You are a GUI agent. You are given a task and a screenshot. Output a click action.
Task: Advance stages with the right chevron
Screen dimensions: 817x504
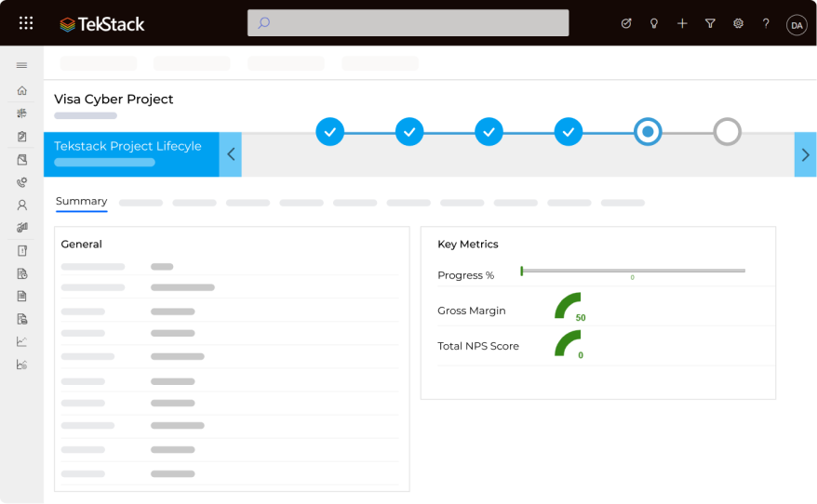click(x=805, y=154)
